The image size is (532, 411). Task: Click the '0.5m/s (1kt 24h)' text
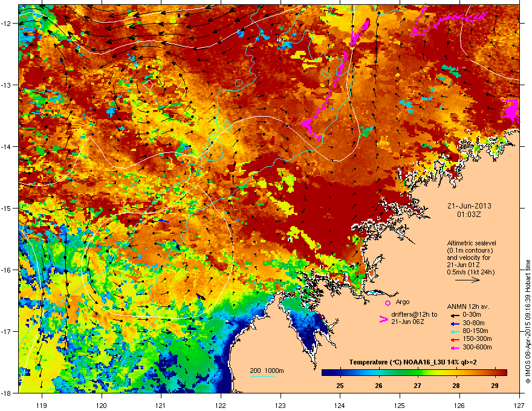(x=471, y=272)
